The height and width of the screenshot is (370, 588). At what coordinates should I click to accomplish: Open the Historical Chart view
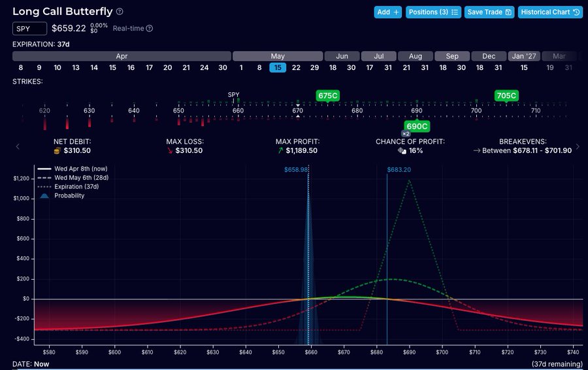pos(550,12)
